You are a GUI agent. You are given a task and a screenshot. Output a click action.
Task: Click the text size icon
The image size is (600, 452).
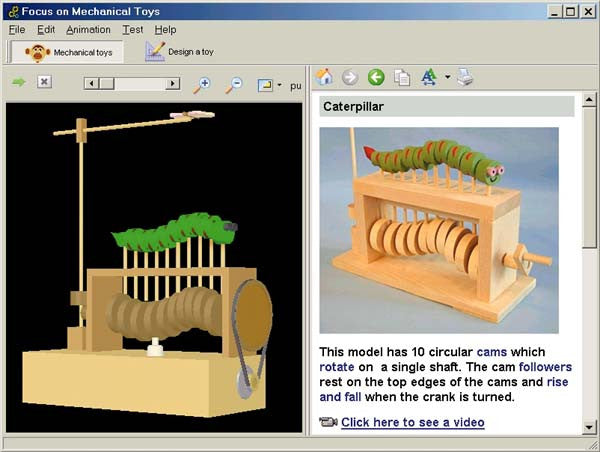click(x=429, y=77)
